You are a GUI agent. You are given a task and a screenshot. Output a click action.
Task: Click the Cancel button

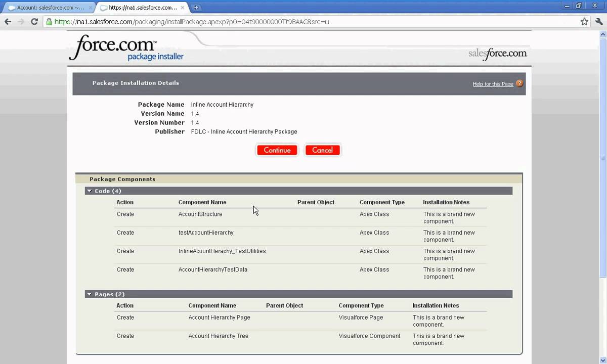(x=322, y=150)
